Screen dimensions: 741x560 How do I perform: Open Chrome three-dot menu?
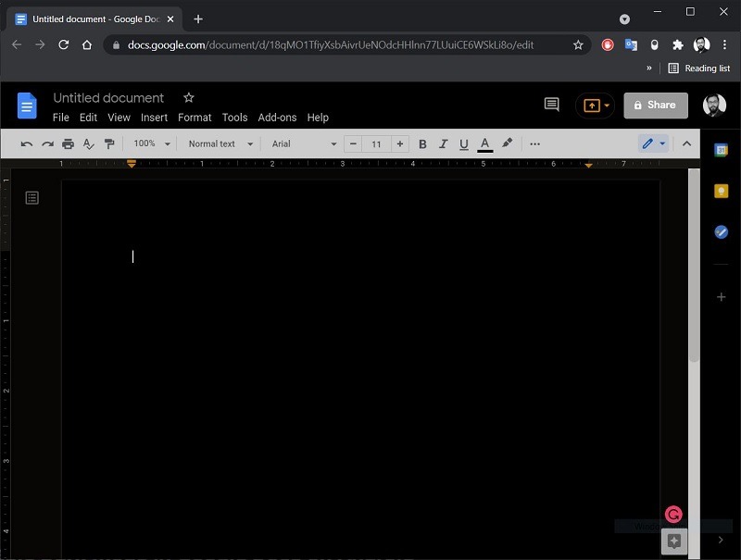pos(724,44)
